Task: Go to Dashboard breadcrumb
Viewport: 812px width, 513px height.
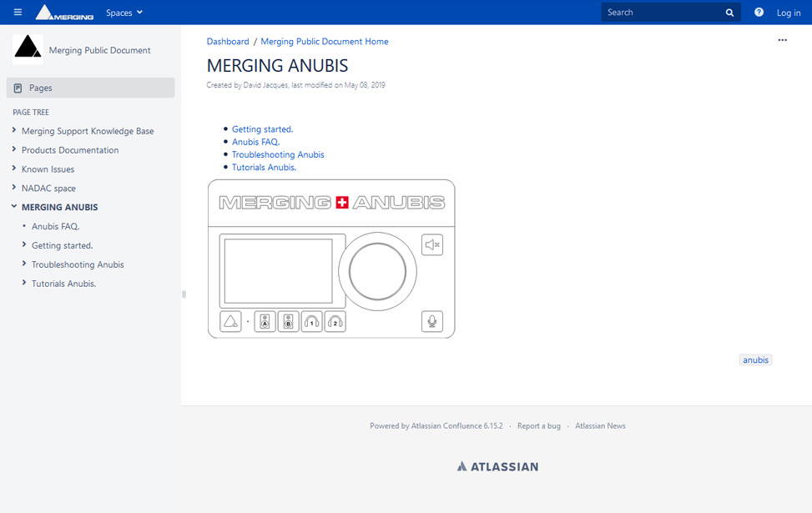Action: tap(228, 42)
